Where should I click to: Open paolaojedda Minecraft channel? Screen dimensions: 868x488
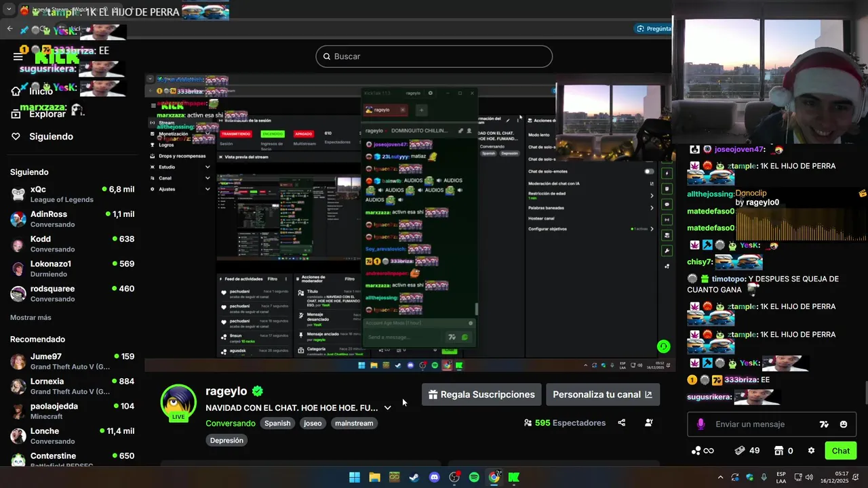[x=73, y=411]
